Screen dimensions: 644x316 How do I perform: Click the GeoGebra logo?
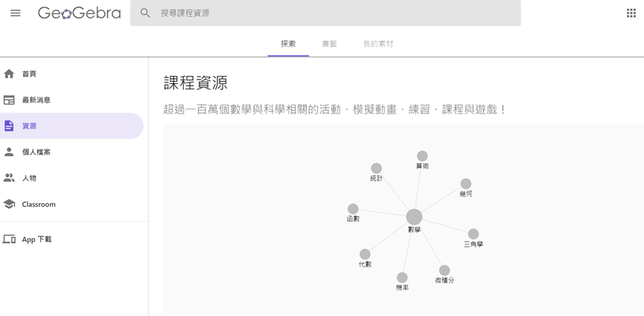click(79, 13)
